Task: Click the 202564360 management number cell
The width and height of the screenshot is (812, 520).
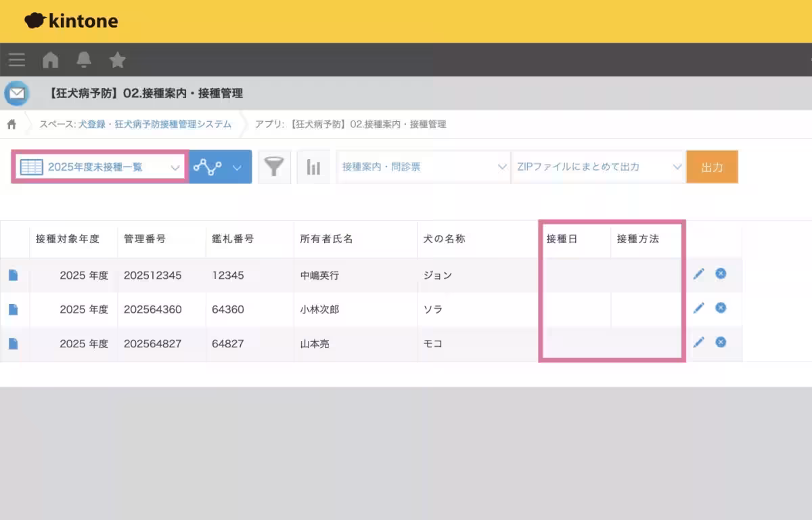Action: pyautogui.click(x=153, y=309)
